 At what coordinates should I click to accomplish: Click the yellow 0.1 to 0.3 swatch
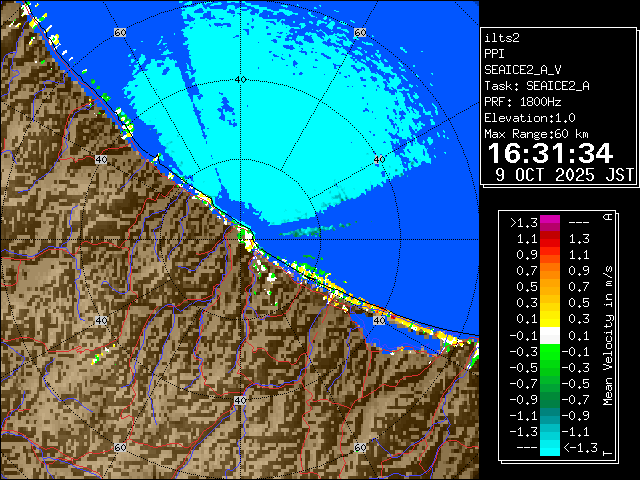pos(549,318)
